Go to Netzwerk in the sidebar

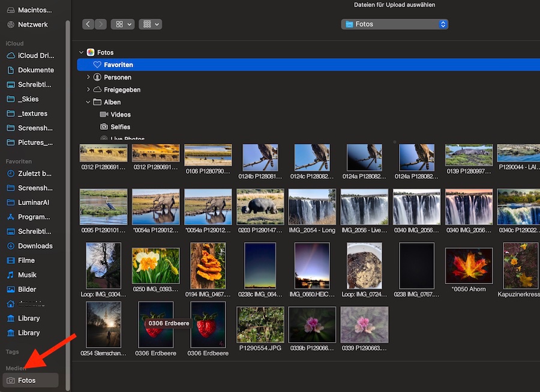(x=33, y=25)
